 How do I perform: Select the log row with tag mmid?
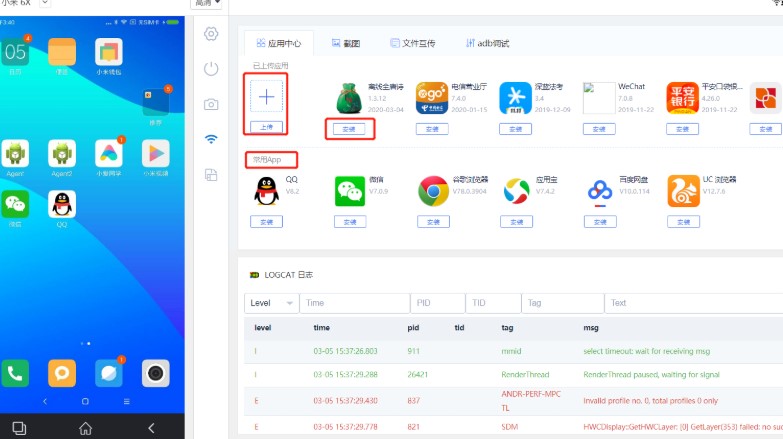[513, 351]
